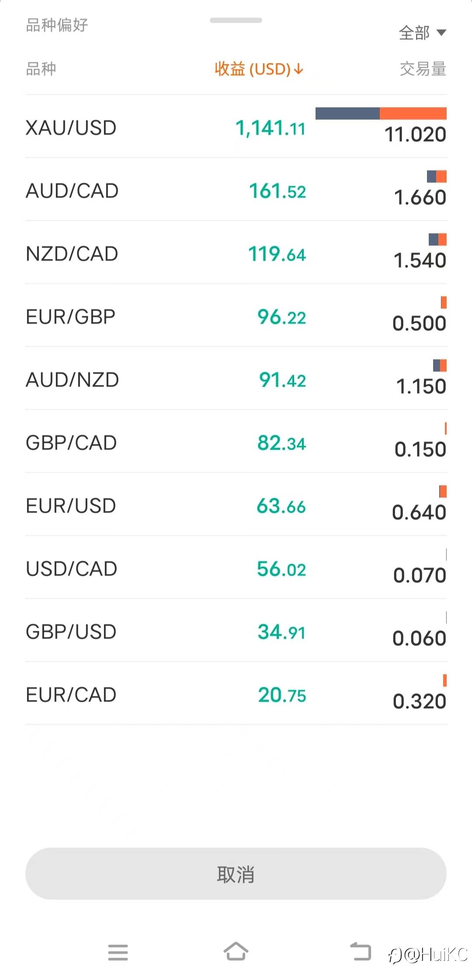Tap the Android recent apps menu icon
The width and height of the screenshot is (472, 980).
pyautogui.click(x=118, y=952)
